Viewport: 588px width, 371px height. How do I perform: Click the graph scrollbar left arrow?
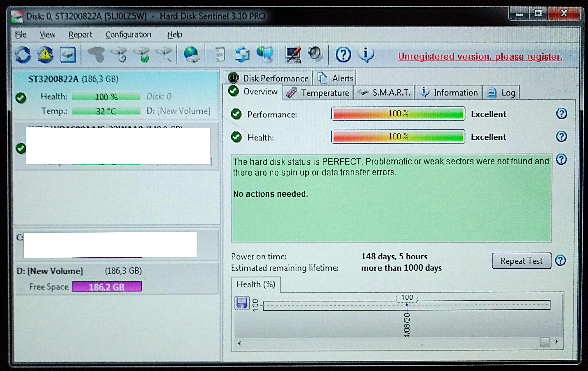[240, 343]
